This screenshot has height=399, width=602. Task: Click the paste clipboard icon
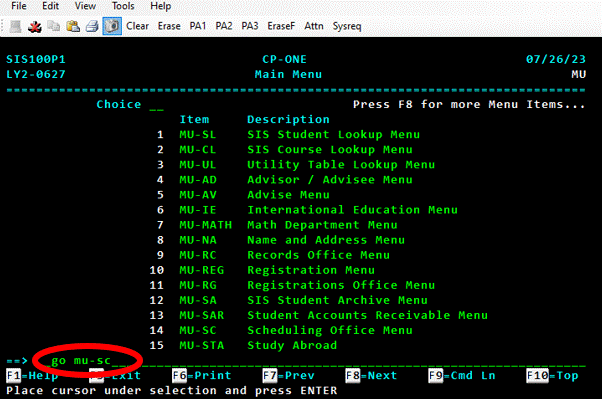pyautogui.click(x=73, y=26)
